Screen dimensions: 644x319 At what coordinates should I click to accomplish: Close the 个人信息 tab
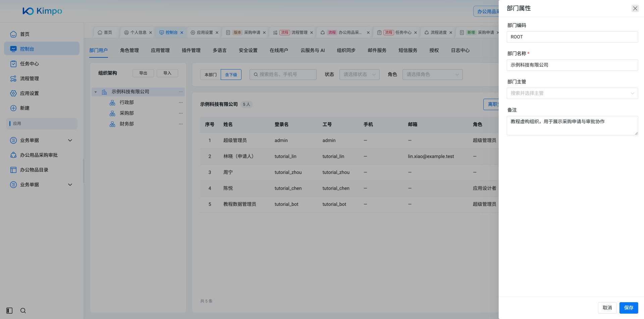151,33
